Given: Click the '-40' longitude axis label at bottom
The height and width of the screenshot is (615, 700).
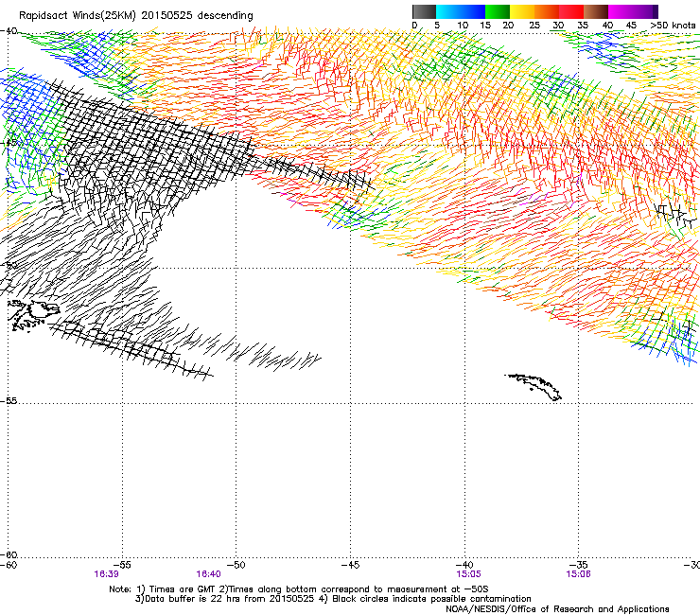Looking at the screenshot, I should pyautogui.click(x=464, y=565).
